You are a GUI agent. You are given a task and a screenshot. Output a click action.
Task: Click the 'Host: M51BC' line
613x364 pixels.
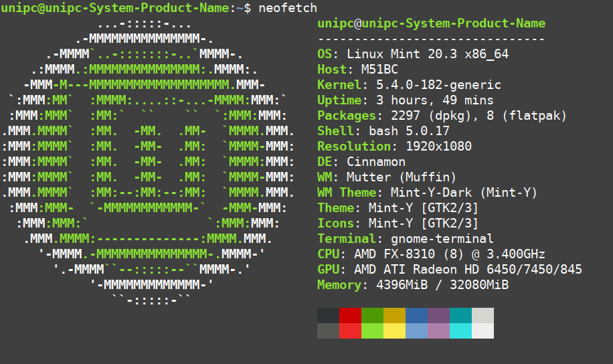coord(358,70)
